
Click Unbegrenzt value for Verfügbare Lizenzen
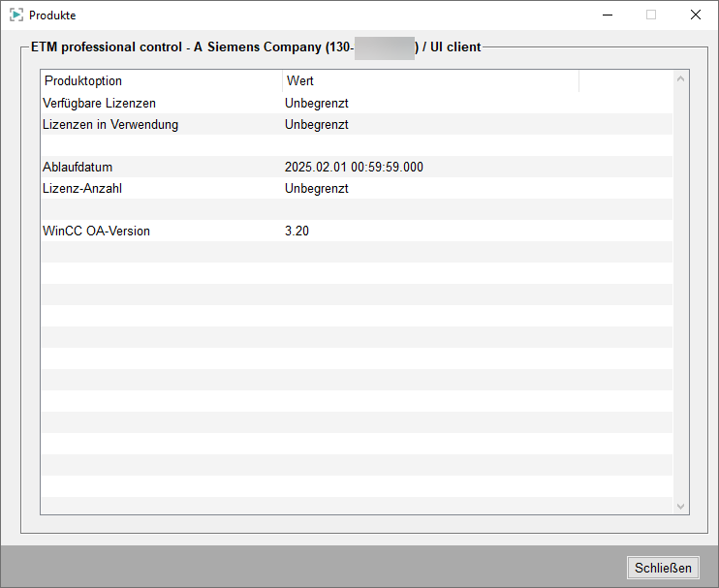(317, 103)
